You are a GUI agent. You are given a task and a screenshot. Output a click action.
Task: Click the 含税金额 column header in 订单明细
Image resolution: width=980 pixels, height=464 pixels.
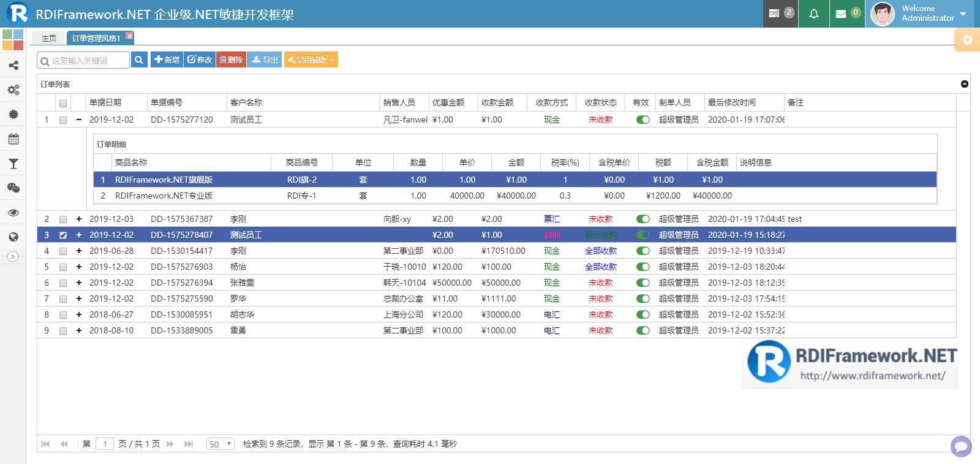pos(712,162)
